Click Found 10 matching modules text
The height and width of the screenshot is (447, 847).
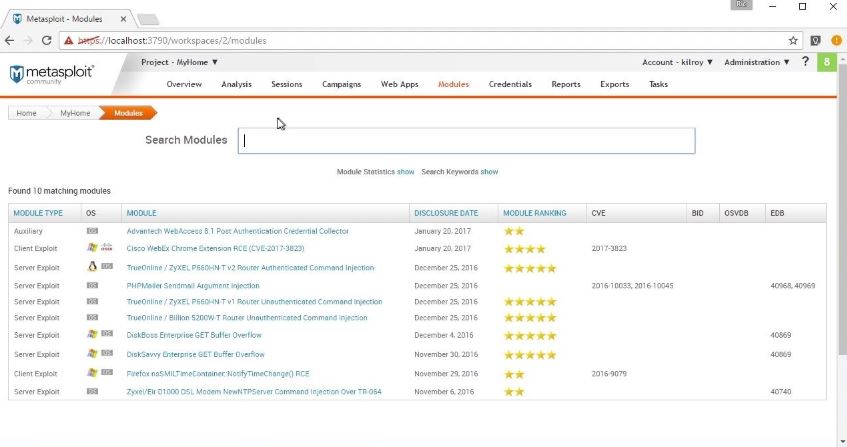[59, 191]
